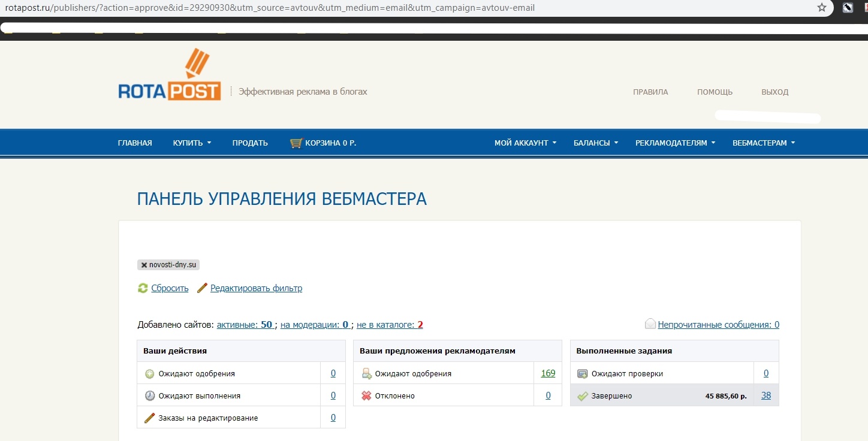Click the green reset arrows icon

coord(143,288)
